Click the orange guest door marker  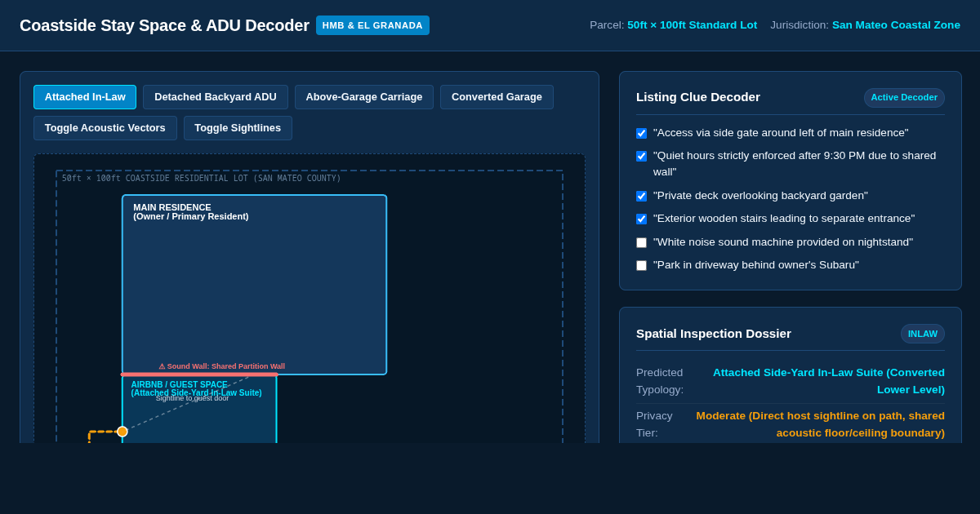122,432
